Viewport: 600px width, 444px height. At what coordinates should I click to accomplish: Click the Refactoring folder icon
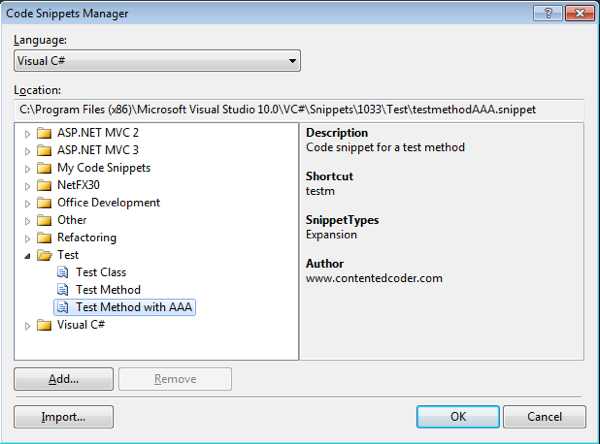pos(43,238)
